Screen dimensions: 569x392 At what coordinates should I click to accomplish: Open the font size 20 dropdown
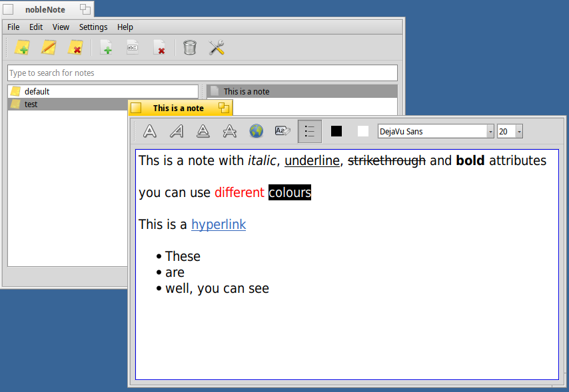pyautogui.click(x=519, y=131)
